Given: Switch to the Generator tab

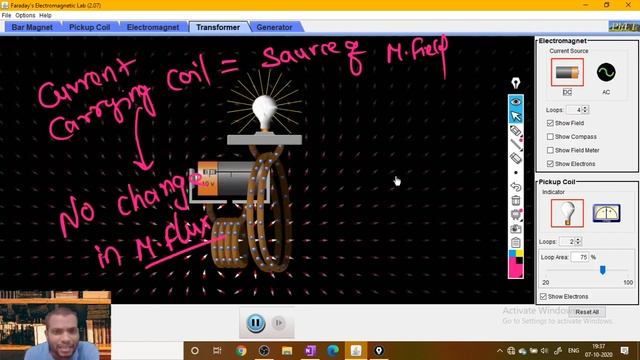Looking at the screenshot, I should [x=274, y=27].
